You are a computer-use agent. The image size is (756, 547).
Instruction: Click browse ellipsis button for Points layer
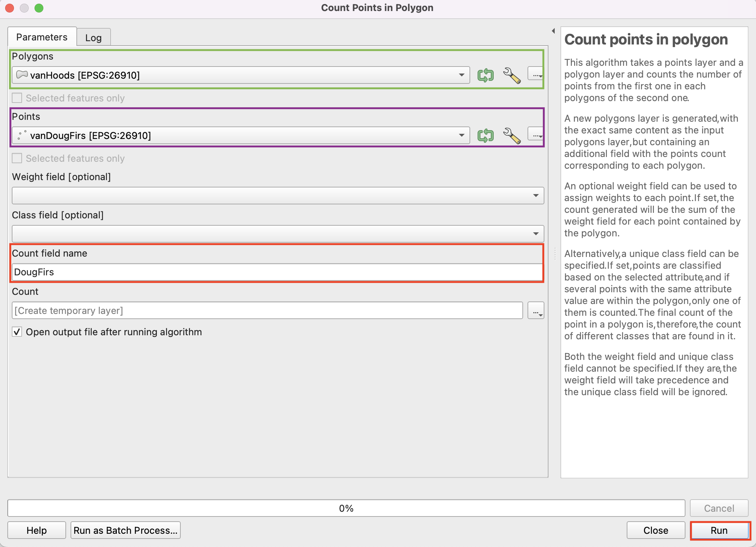click(536, 134)
